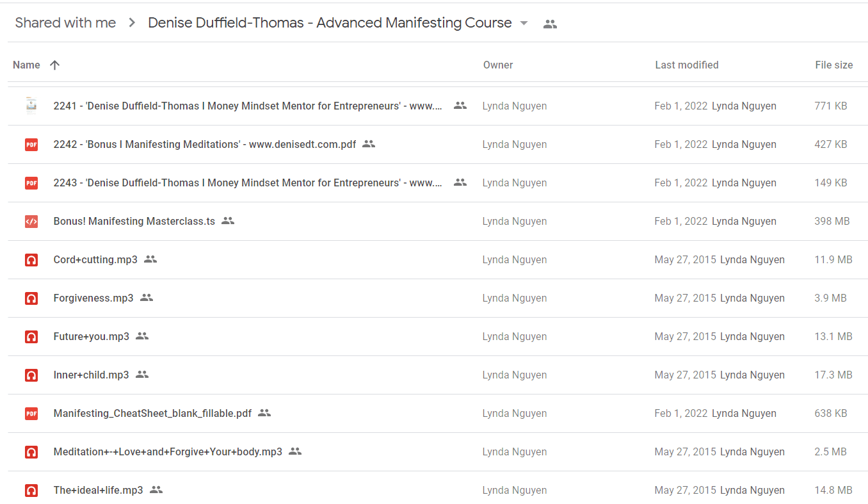Viewport: 868px width, 504px height.
Task: Click the audio icon for Future+you.mp3
Action: coord(31,337)
